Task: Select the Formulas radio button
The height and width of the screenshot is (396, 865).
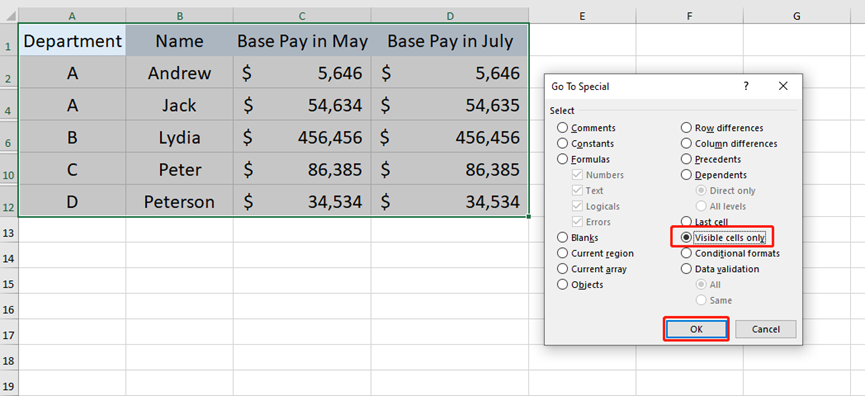Action: pyautogui.click(x=562, y=159)
